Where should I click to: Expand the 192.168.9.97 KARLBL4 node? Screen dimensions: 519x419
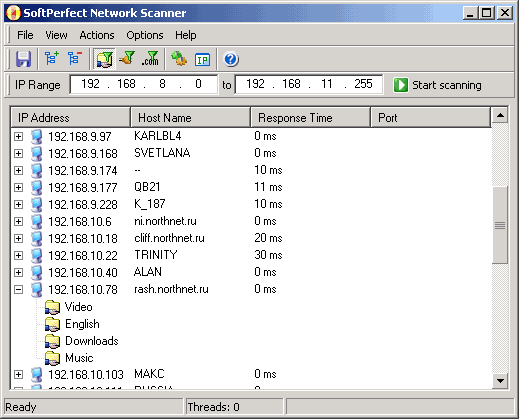pos(19,136)
